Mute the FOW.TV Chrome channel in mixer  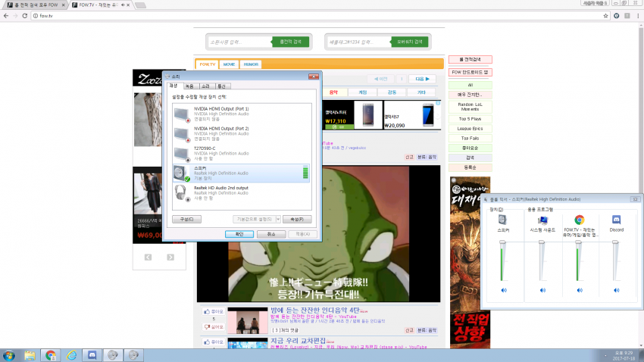[x=580, y=290]
